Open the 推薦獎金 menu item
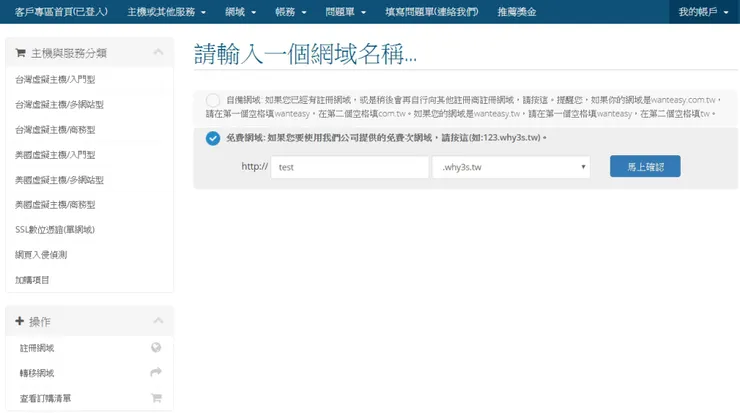Viewport: 740px width, 413px height. point(517,12)
